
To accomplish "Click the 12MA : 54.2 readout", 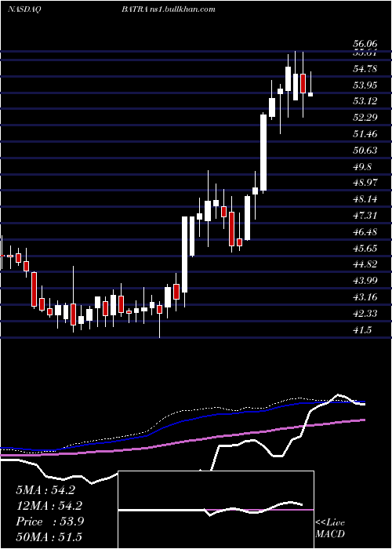I will pyautogui.click(x=49, y=506).
